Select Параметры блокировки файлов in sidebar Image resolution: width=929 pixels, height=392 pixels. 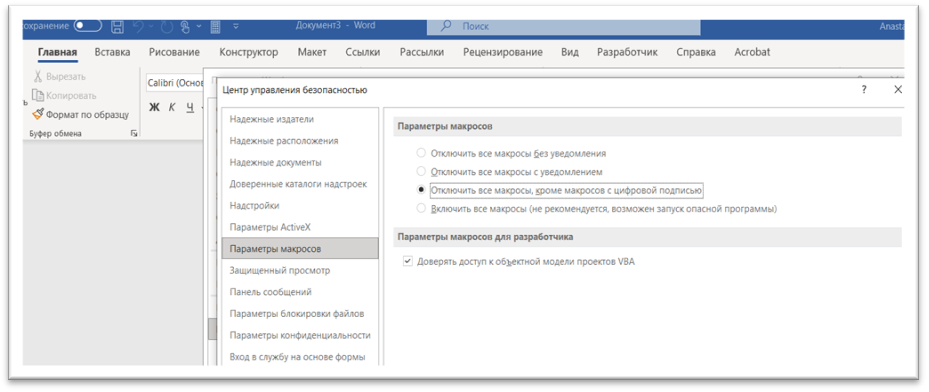[x=300, y=314]
